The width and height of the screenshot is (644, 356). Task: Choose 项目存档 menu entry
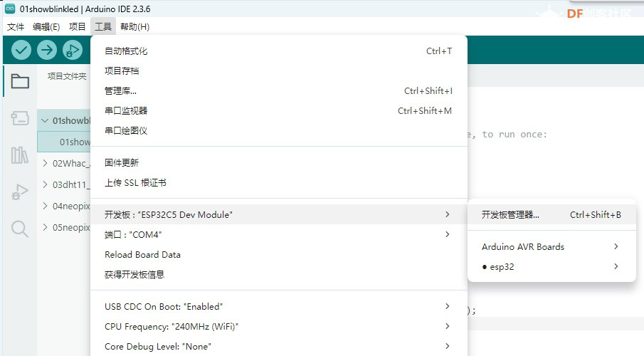279,70
